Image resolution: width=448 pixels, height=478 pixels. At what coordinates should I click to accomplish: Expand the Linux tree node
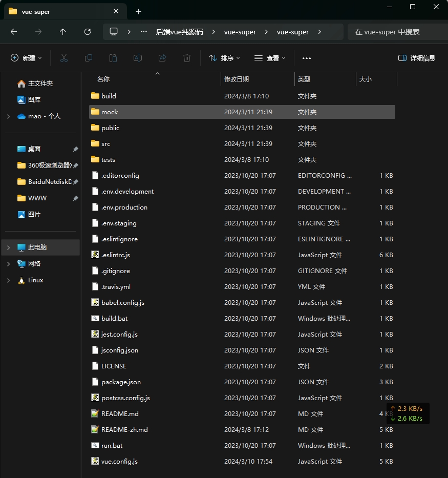coord(8,280)
